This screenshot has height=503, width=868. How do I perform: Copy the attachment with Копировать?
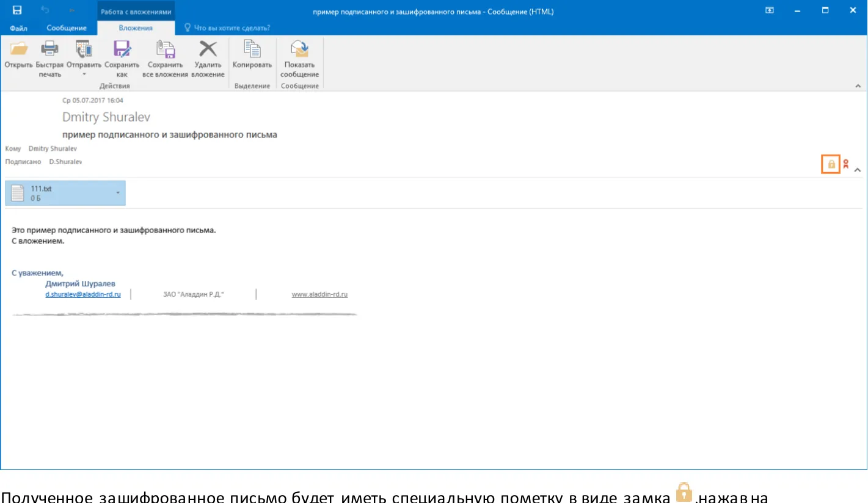[252, 55]
